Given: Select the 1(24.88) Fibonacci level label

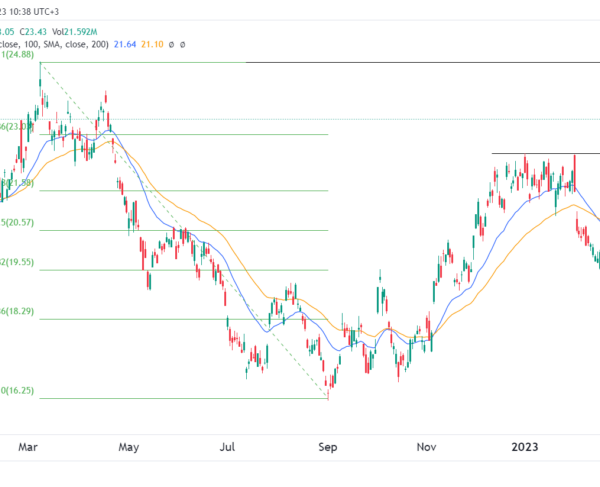Looking at the screenshot, I should (17, 54).
